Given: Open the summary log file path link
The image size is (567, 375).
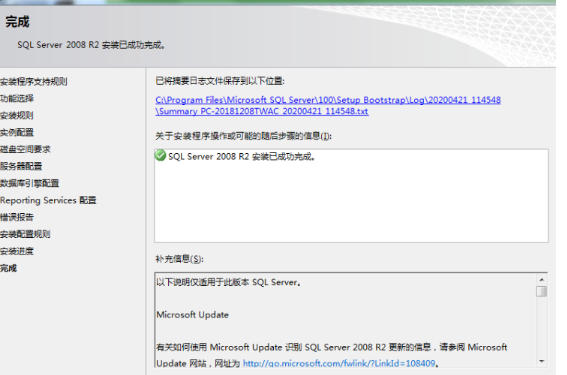Looking at the screenshot, I should (328, 105).
